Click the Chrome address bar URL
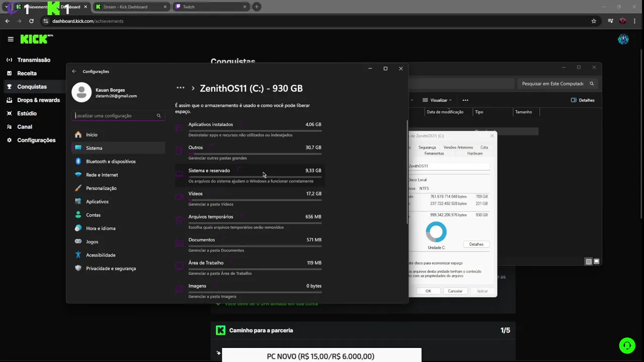 point(88,21)
